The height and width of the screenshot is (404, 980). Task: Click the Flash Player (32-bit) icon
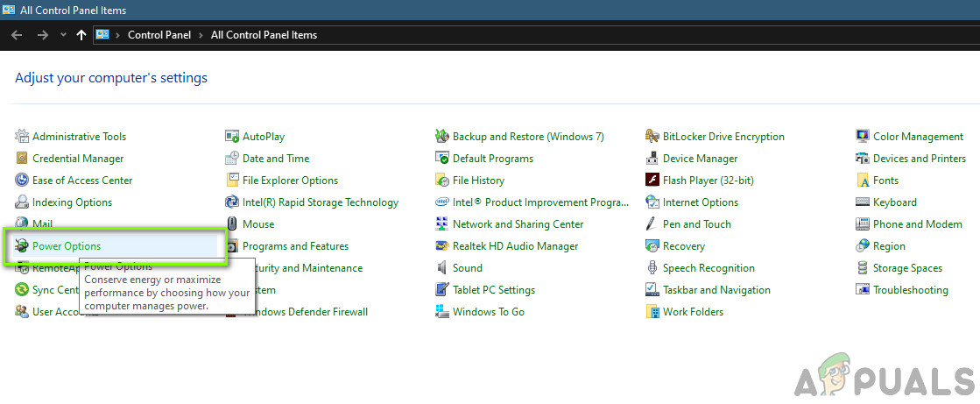coord(652,181)
